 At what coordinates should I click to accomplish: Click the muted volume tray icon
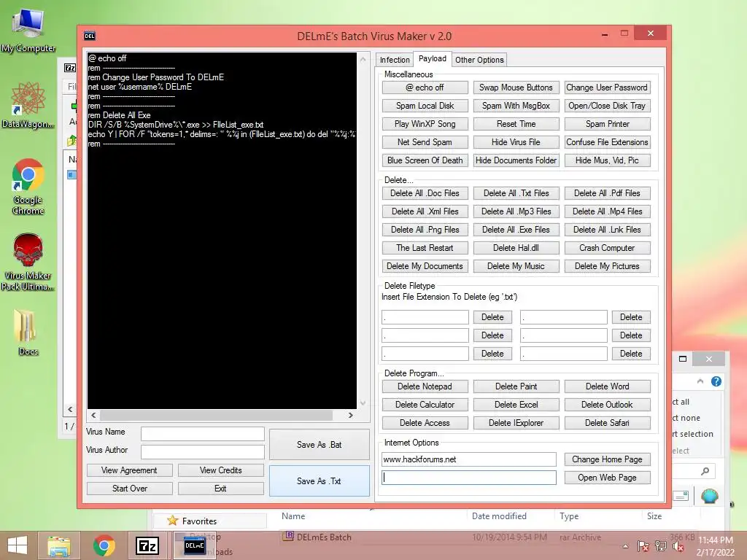click(678, 546)
